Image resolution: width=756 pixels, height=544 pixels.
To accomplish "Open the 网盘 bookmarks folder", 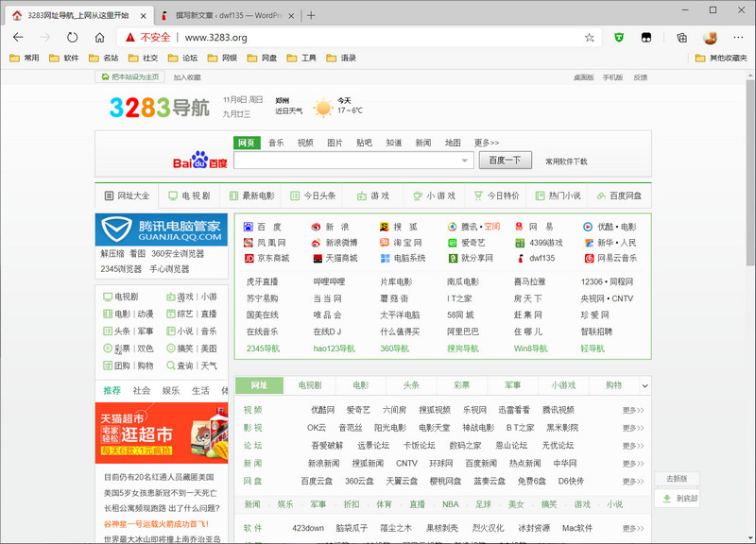I will pos(262,58).
